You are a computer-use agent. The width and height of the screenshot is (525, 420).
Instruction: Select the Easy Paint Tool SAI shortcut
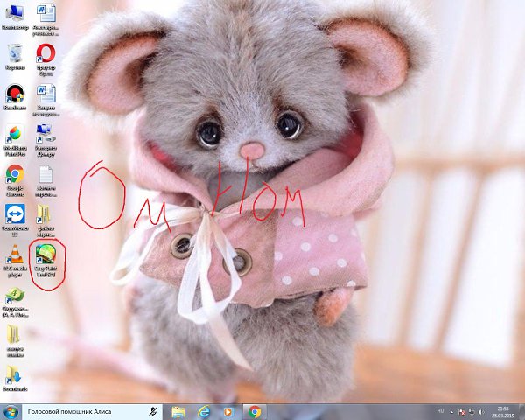45,262
